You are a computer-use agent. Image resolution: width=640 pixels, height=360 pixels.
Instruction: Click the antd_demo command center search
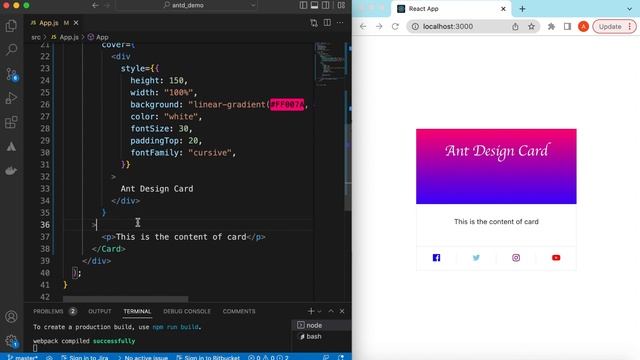tap(187, 5)
